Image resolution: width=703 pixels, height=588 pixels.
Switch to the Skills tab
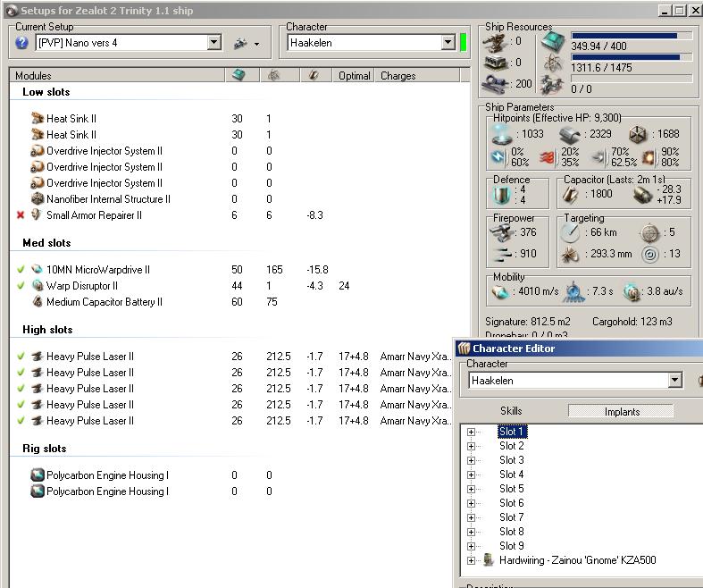point(511,411)
